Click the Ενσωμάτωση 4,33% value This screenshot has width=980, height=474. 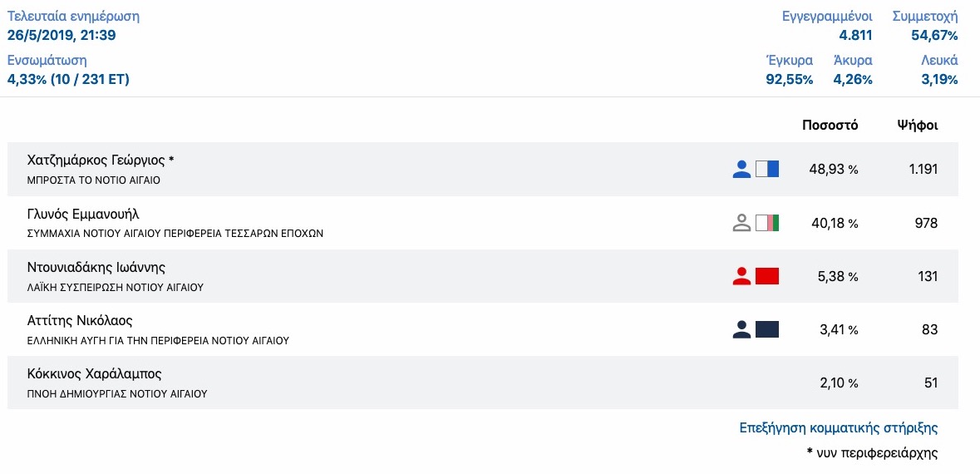(68, 80)
